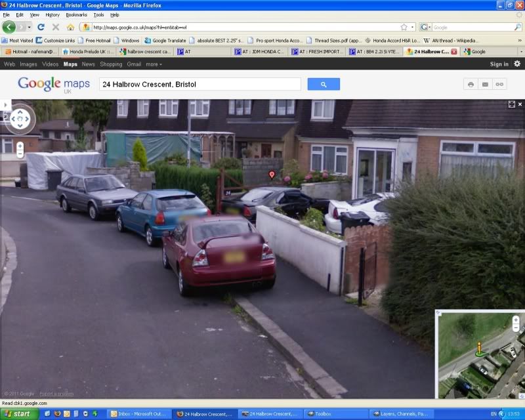525x420 pixels.
Task: List all tabs with the tab-bar dropdown
Action: [x=521, y=52]
